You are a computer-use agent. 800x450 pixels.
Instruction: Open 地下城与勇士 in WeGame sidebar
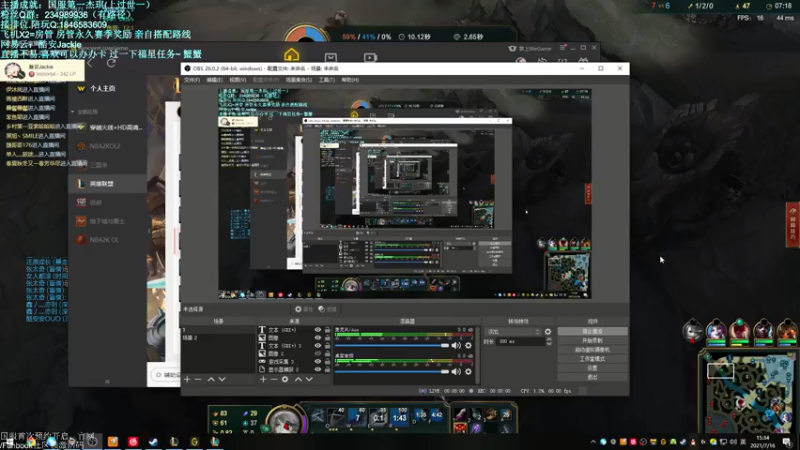[107, 221]
